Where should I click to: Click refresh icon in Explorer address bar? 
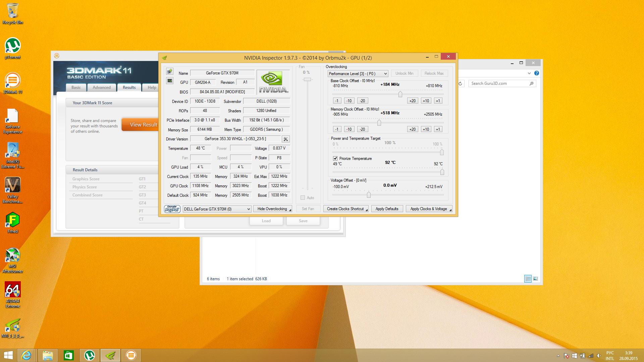[x=460, y=83]
